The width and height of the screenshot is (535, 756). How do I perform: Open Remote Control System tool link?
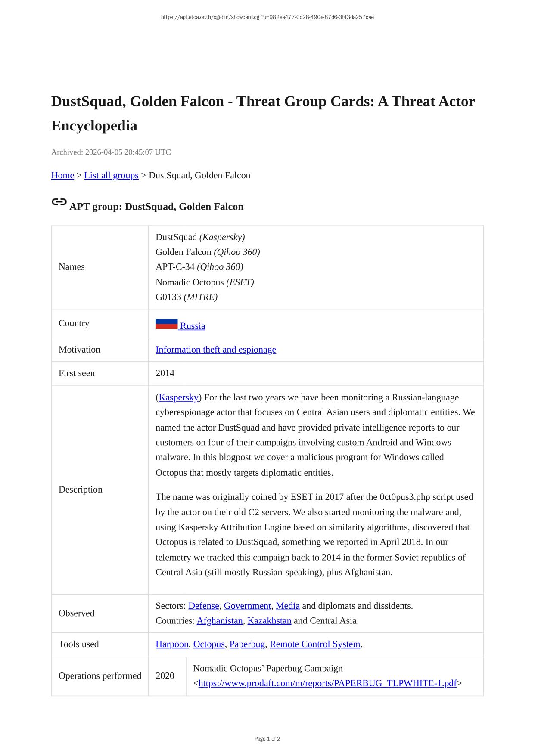(x=314, y=644)
